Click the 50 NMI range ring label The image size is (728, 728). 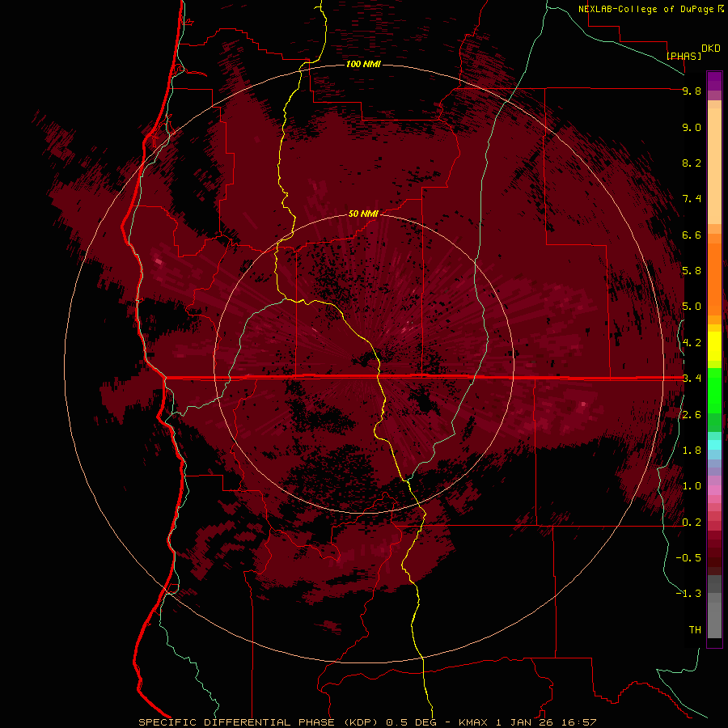(x=363, y=214)
